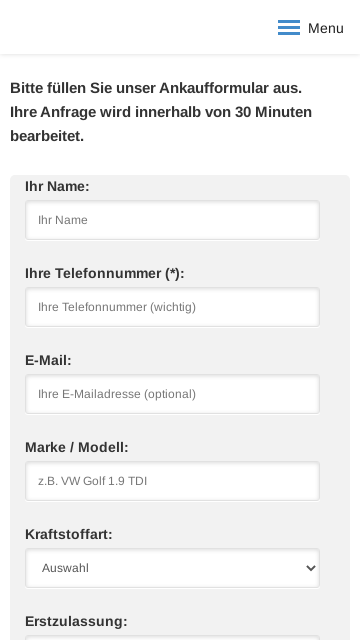Image resolution: width=360 pixels, height=640 pixels.
Task: Click the input box edge below Erstzulassung
Action: (x=172, y=638)
